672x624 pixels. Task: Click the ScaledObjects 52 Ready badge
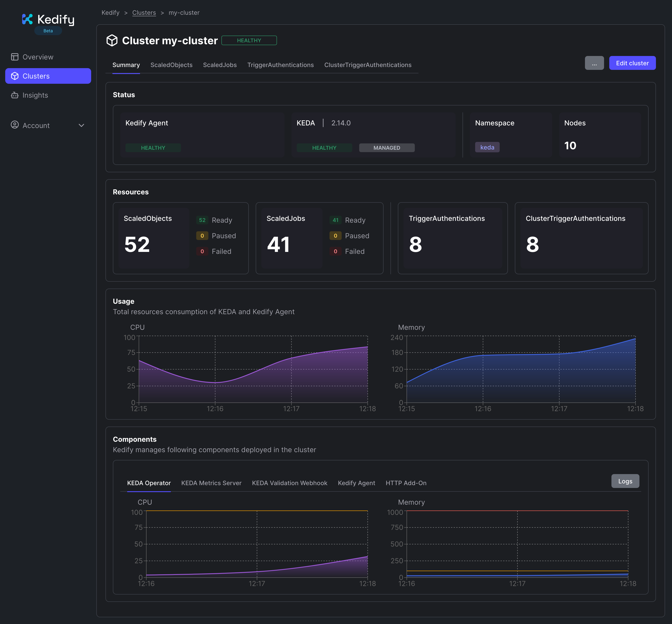coord(202,220)
